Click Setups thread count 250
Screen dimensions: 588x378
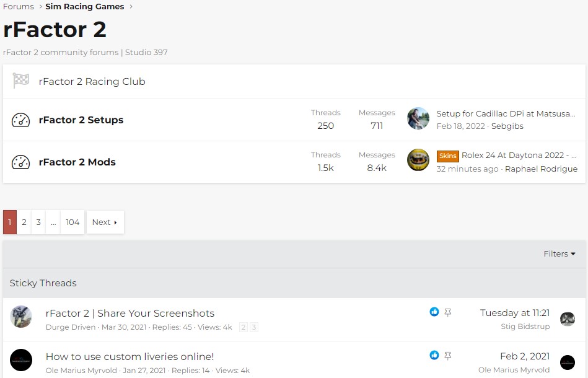(x=325, y=126)
